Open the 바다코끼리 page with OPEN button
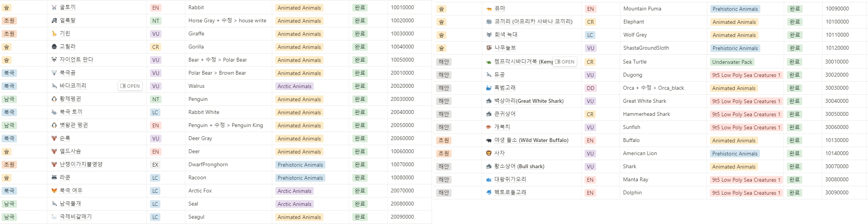868x224 pixels. pyautogui.click(x=130, y=86)
